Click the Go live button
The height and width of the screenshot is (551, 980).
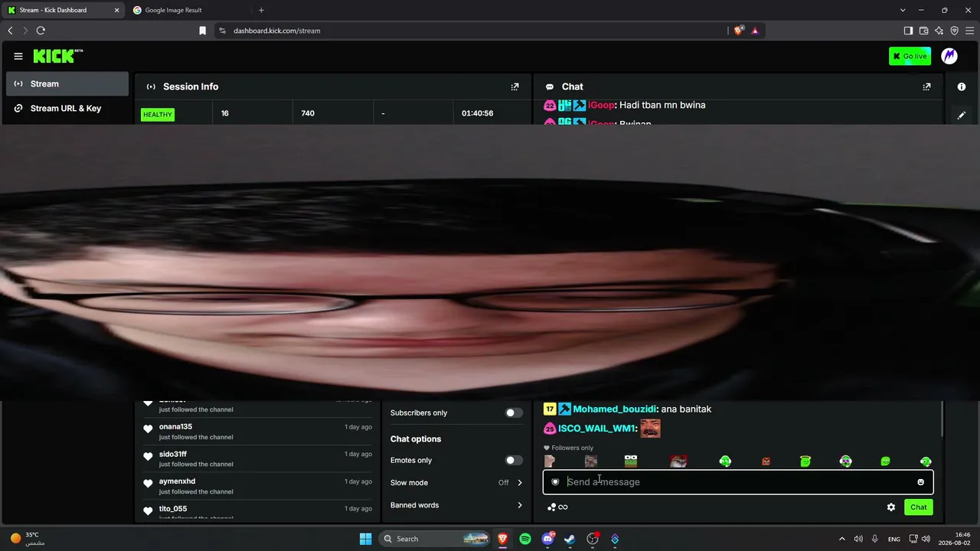pyautogui.click(x=910, y=56)
